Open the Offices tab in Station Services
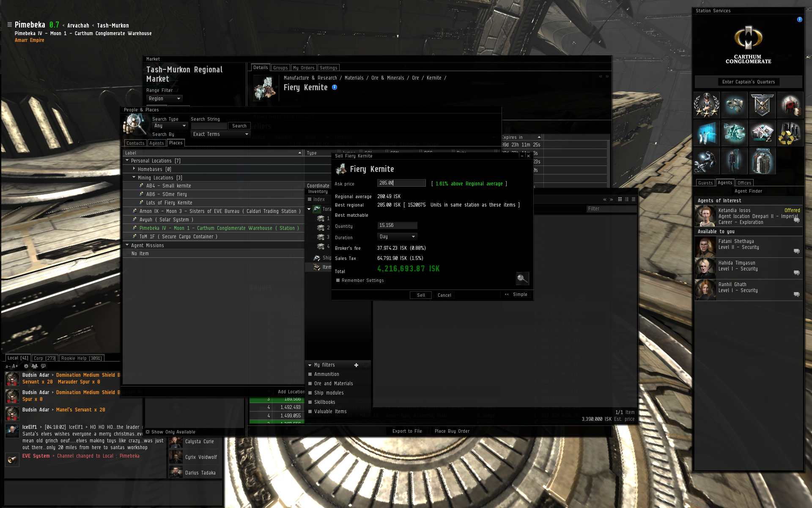The image size is (812, 508). [x=744, y=183]
